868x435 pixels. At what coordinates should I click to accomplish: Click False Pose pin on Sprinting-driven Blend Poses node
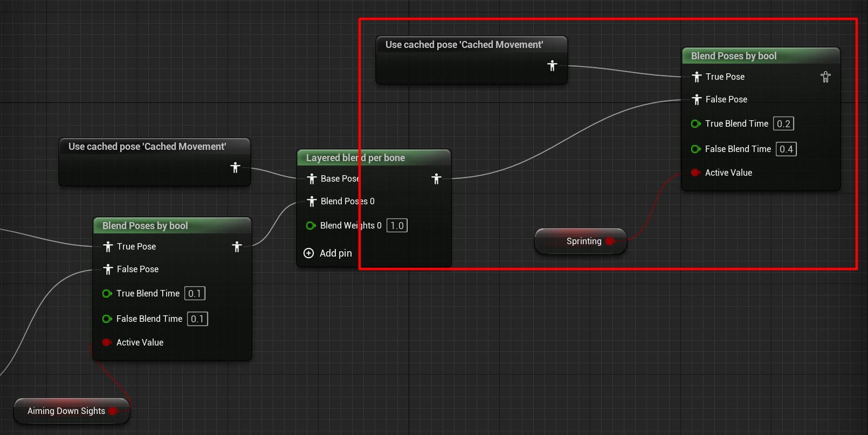tap(697, 100)
